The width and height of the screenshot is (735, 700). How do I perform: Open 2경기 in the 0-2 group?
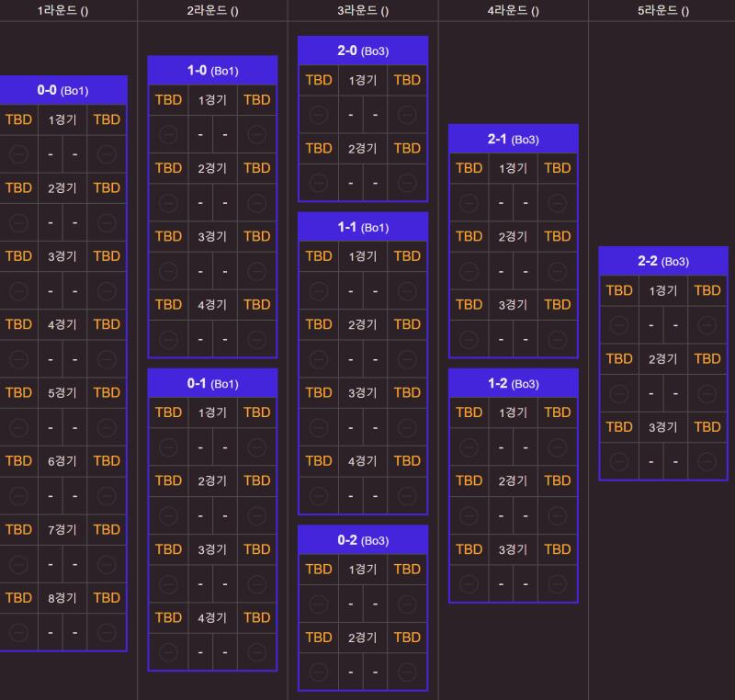click(363, 638)
